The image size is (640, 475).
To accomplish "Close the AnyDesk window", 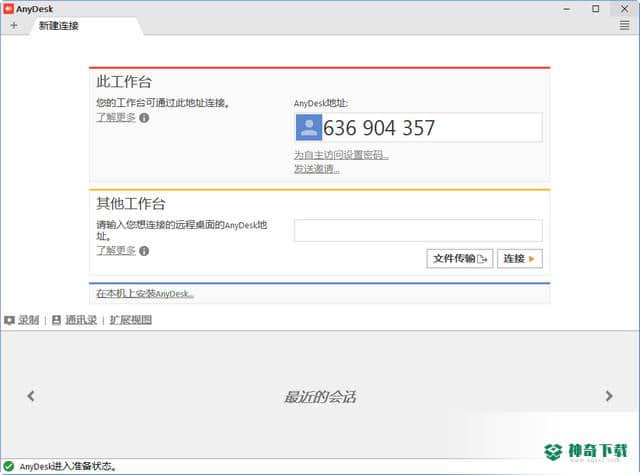I will click(x=624, y=9).
